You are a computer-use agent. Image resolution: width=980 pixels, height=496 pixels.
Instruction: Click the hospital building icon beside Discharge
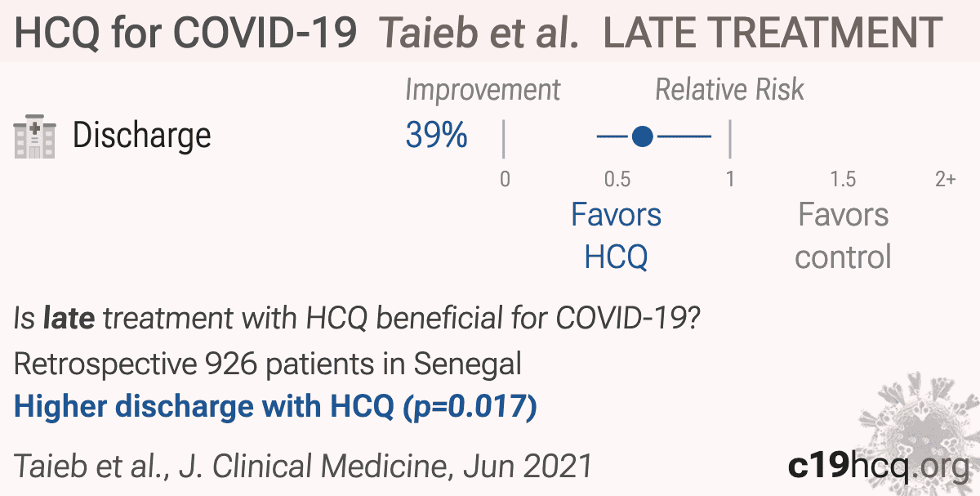(34, 137)
